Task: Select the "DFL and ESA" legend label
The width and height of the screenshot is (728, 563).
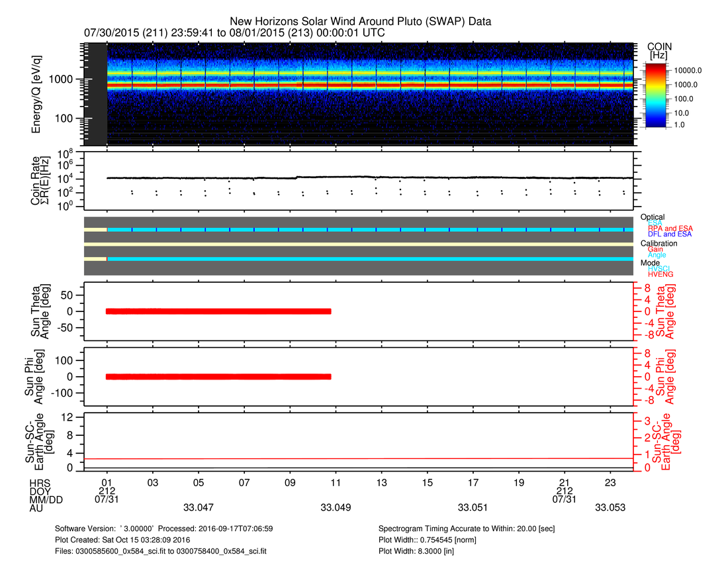Action: (670, 234)
